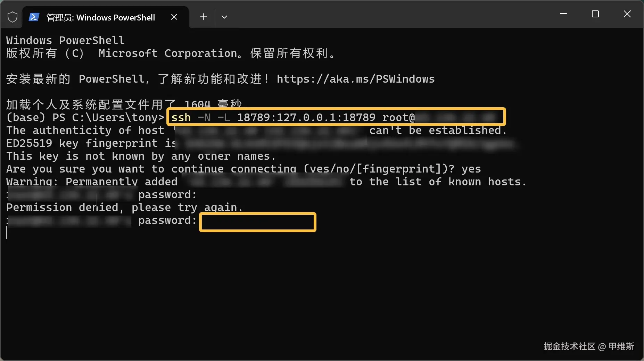Viewport: 644px width, 361px height.
Task: Click the 'yes' answer text
Action: [471, 169]
